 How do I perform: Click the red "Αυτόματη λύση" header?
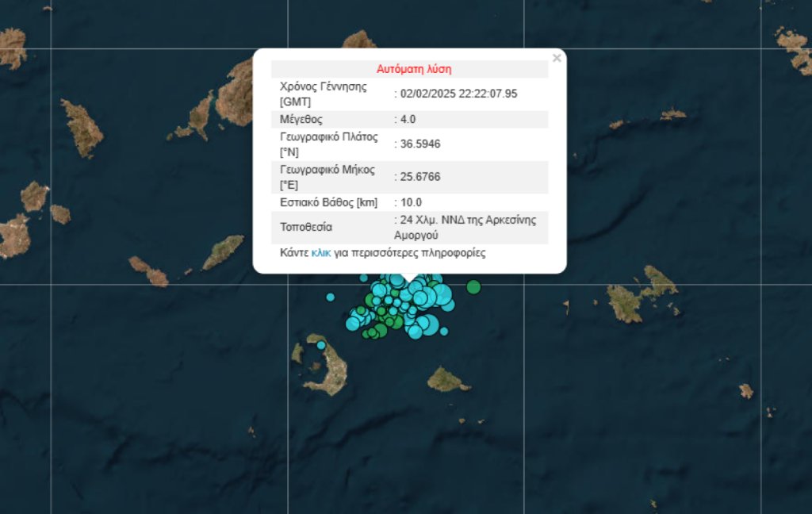[413, 69]
